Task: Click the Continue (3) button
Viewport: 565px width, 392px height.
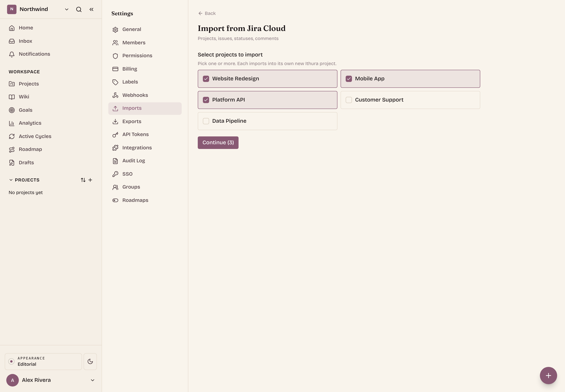Action: coord(218,143)
